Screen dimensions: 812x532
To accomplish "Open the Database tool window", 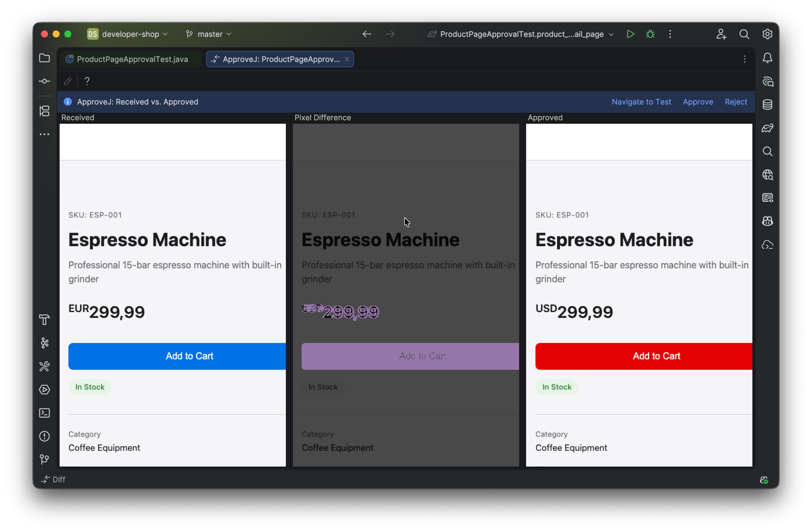I will (768, 104).
